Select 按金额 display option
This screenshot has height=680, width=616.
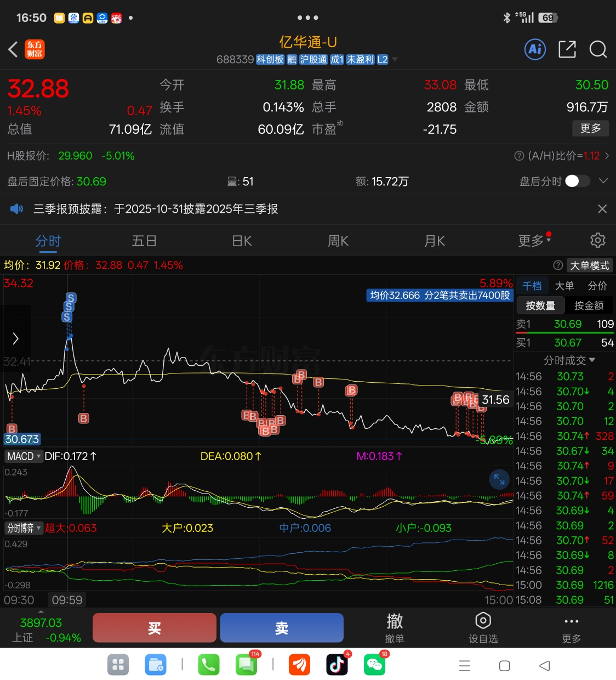coord(589,305)
